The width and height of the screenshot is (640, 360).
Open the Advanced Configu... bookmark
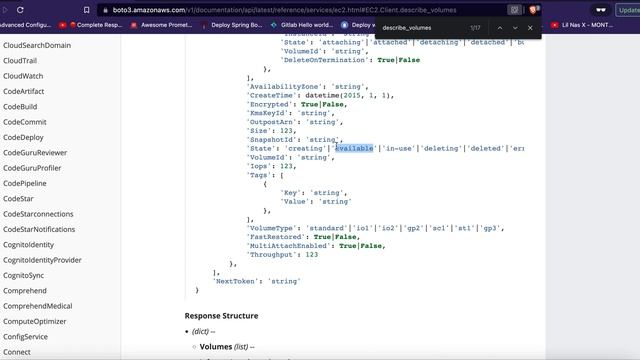[25, 25]
